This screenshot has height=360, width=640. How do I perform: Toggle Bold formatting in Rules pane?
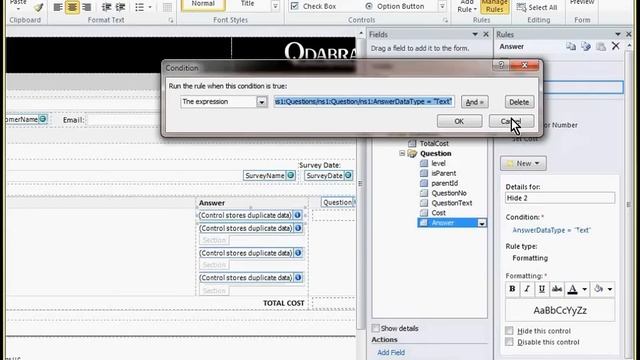click(x=512, y=289)
